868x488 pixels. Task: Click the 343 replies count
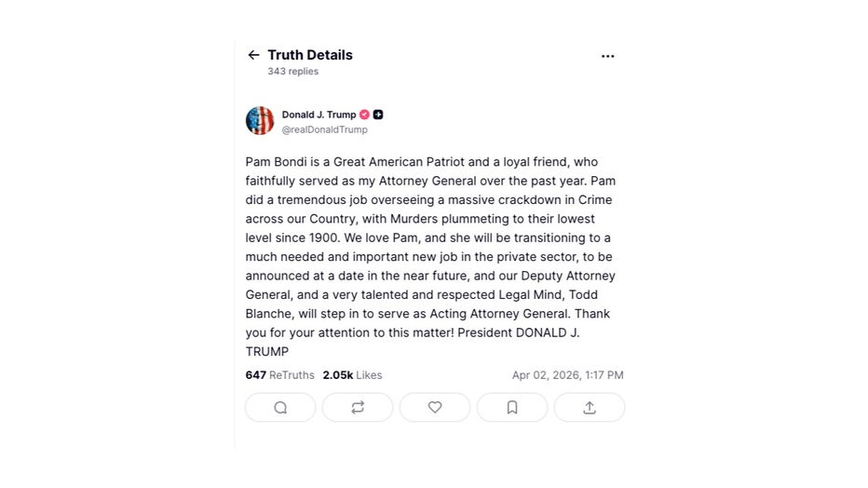click(292, 72)
